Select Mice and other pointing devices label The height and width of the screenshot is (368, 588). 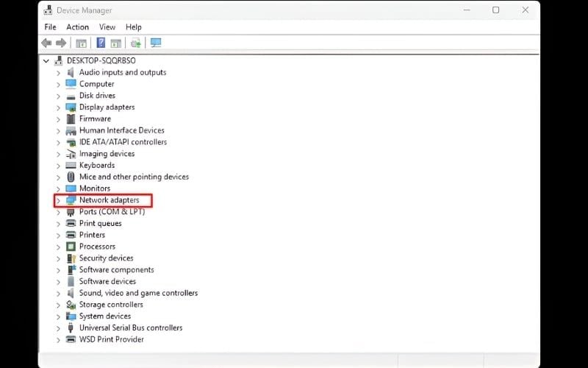pos(134,177)
